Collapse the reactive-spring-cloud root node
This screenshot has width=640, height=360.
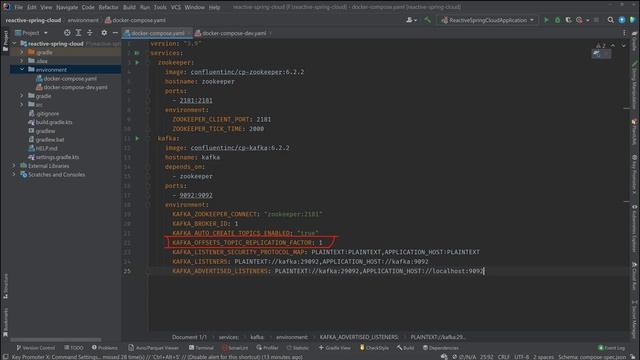[15, 44]
